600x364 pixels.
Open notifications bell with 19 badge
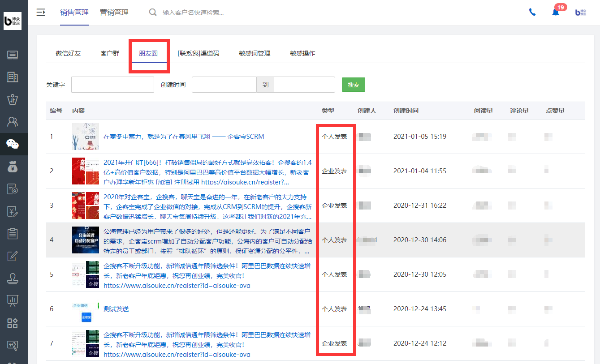(556, 13)
